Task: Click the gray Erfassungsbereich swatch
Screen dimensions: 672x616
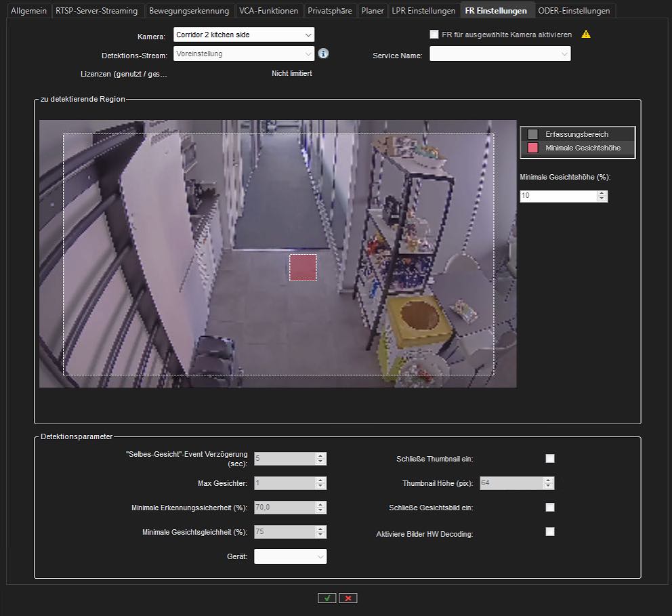Action: point(533,134)
